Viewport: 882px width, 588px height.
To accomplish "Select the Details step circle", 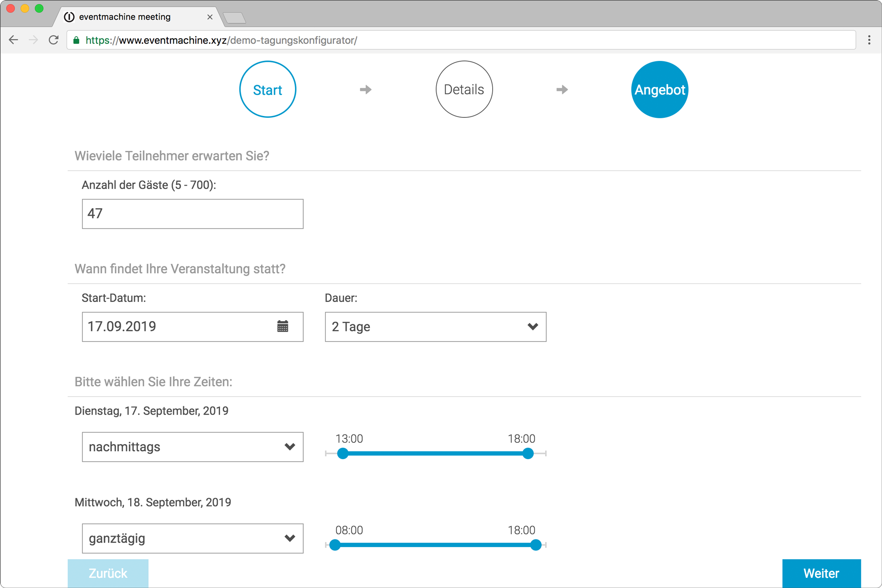I will point(463,89).
